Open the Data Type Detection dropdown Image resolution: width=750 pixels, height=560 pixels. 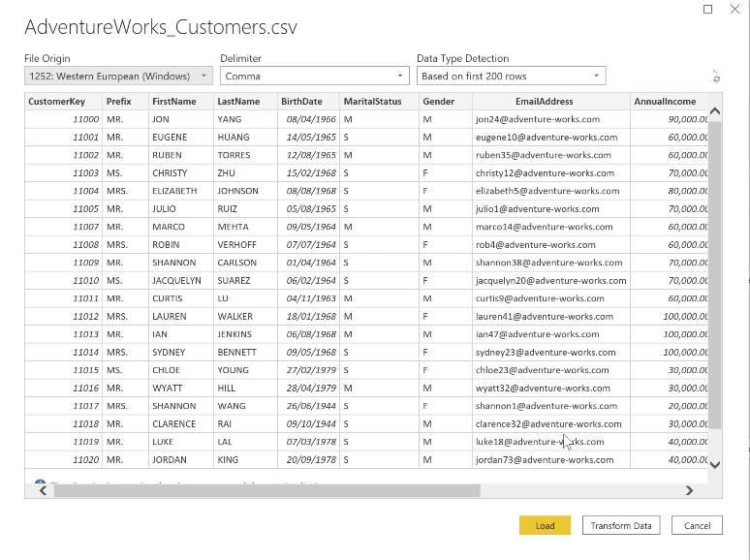[x=512, y=76]
